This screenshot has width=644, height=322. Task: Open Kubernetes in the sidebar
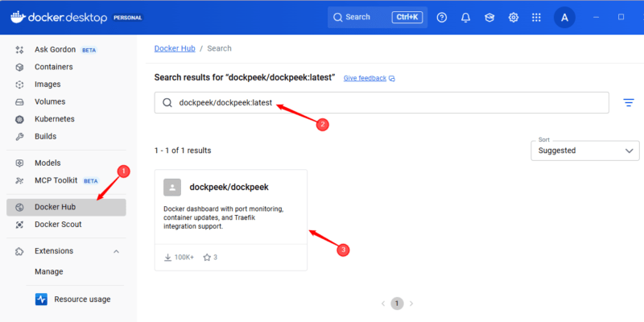click(x=66, y=119)
